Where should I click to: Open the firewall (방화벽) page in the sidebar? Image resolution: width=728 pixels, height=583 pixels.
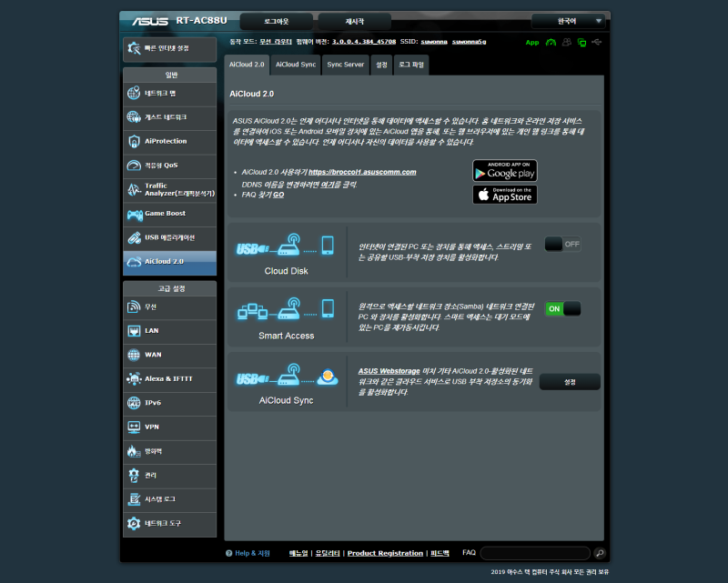click(169, 451)
